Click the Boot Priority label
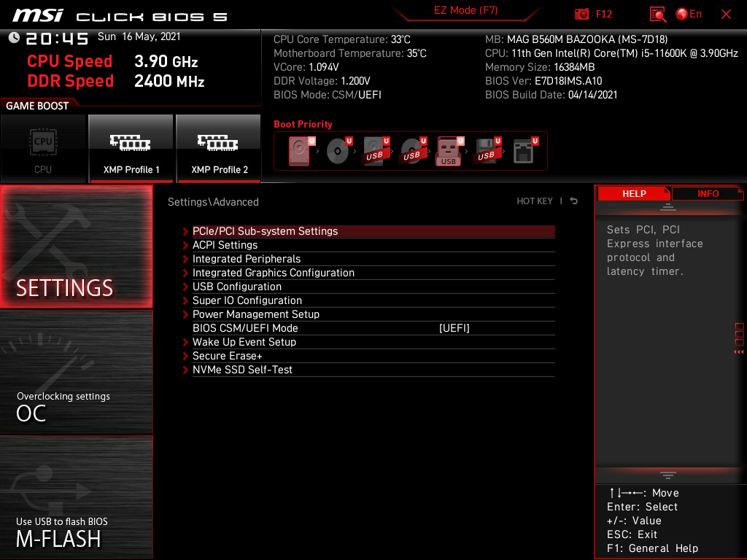The height and width of the screenshot is (560, 747). click(x=303, y=124)
